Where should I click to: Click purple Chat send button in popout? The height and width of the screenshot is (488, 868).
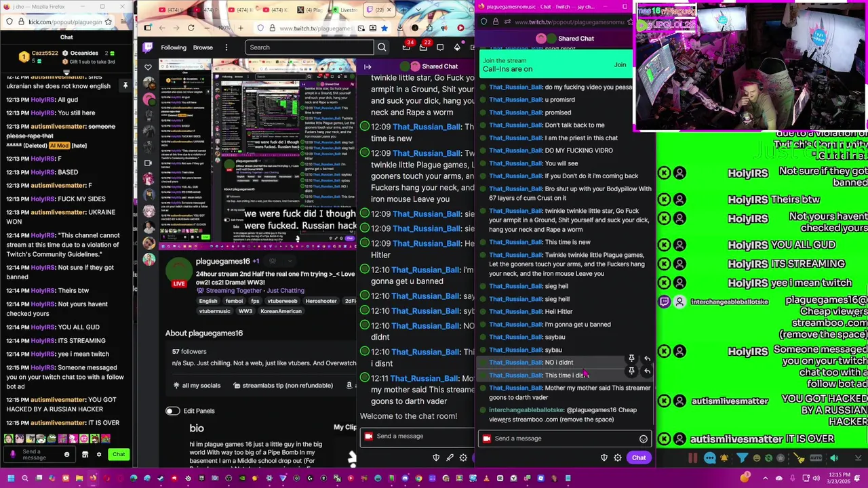[x=639, y=457]
